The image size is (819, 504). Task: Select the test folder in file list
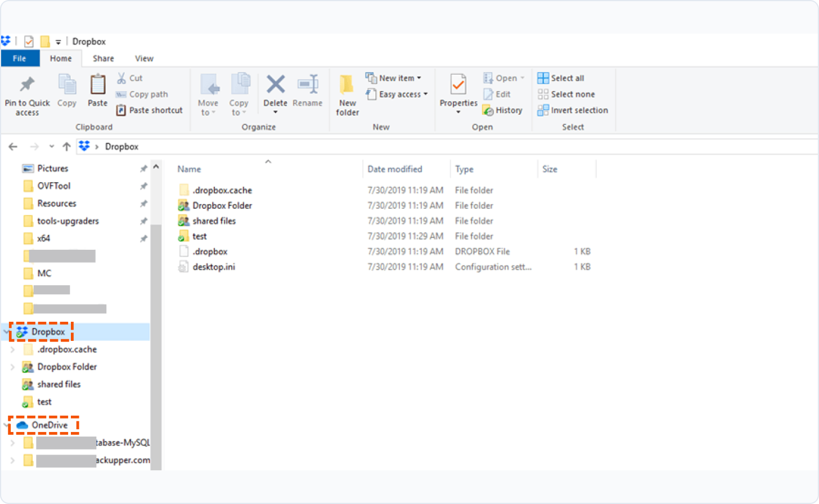pos(199,236)
